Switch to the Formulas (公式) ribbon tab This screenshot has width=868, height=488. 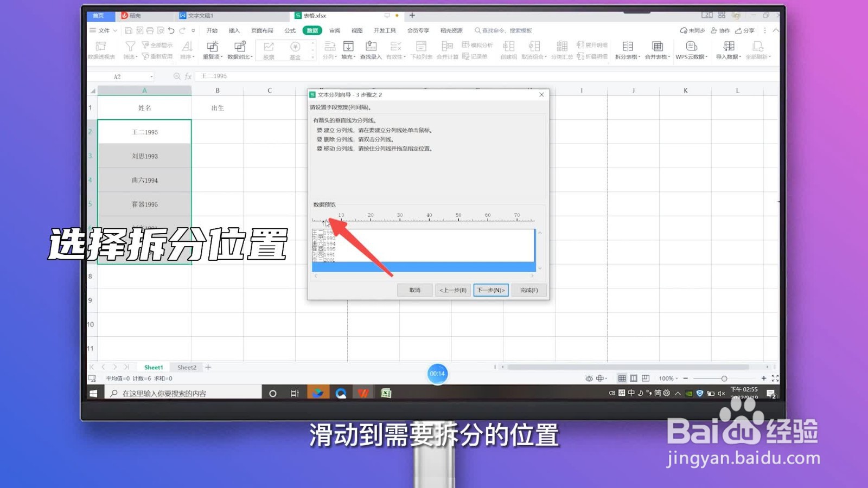click(x=290, y=30)
